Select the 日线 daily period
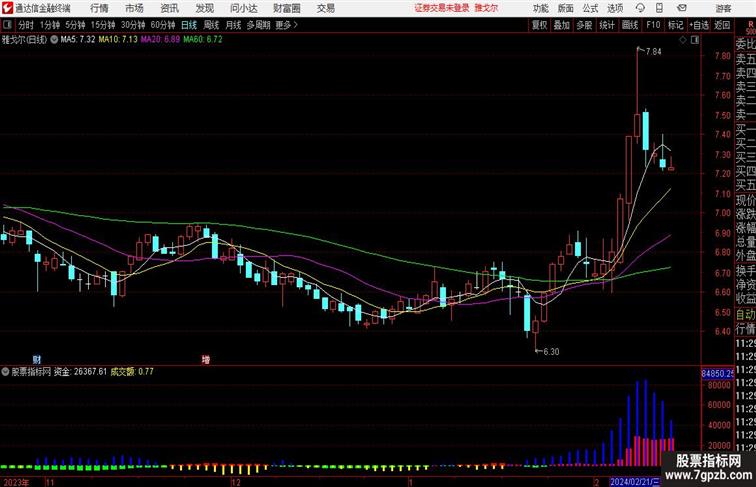The image size is (756, 487). point(189,25)
